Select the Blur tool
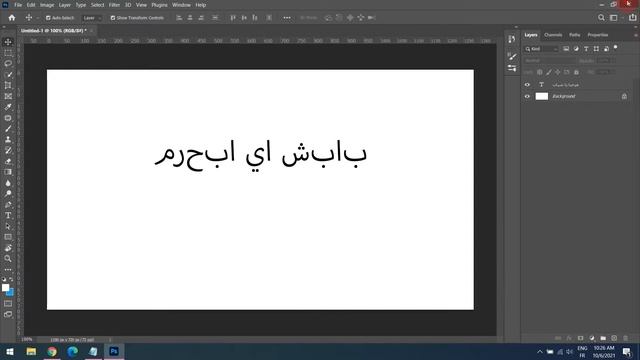640x360 pixels. 8,183
